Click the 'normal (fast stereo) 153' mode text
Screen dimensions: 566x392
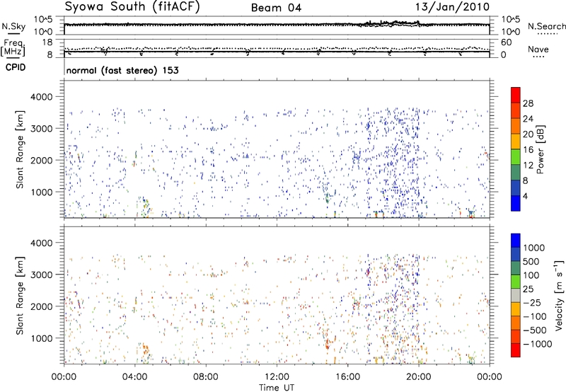pos(122,70)
